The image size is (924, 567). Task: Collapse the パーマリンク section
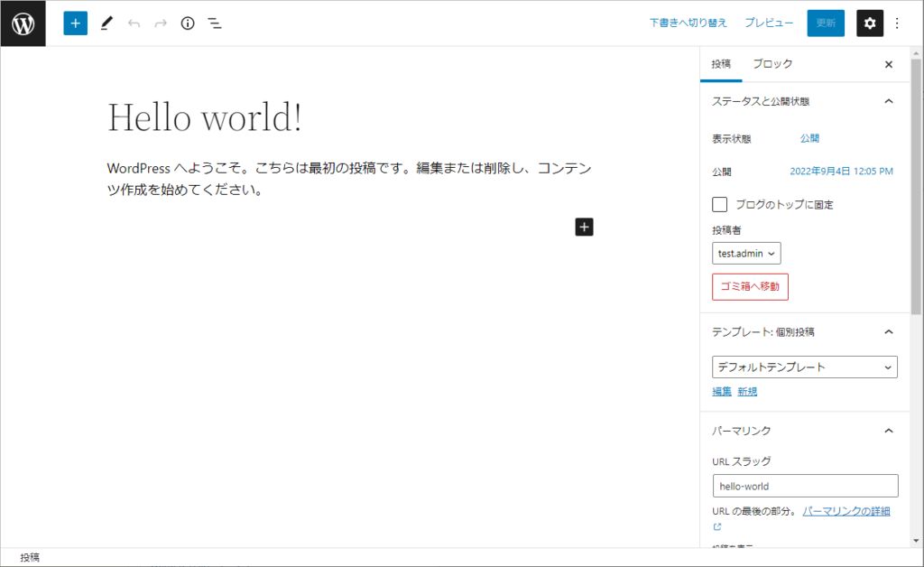[x=888, y=431]
